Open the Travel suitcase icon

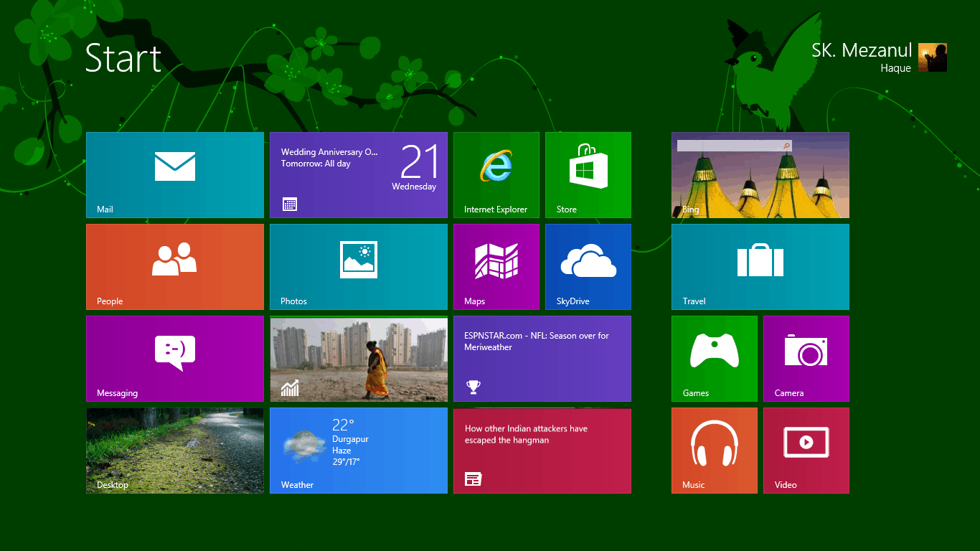[760, 260]
